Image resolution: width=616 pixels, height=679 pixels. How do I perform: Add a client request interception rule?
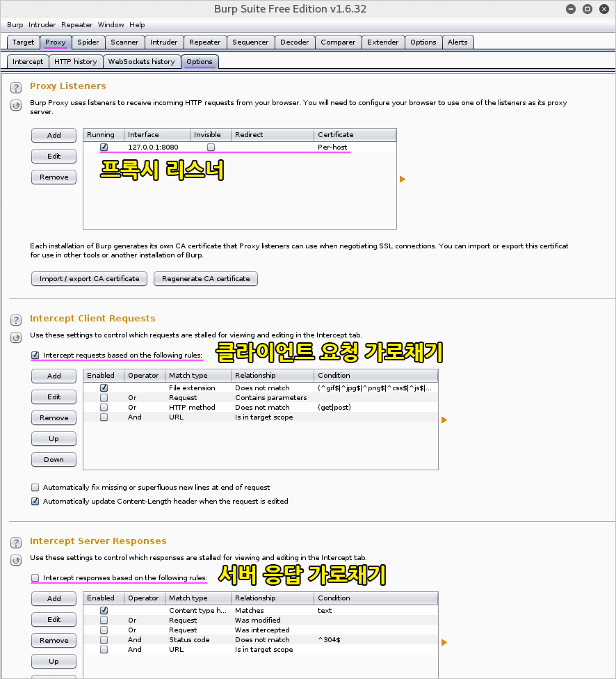click(54, 376)
